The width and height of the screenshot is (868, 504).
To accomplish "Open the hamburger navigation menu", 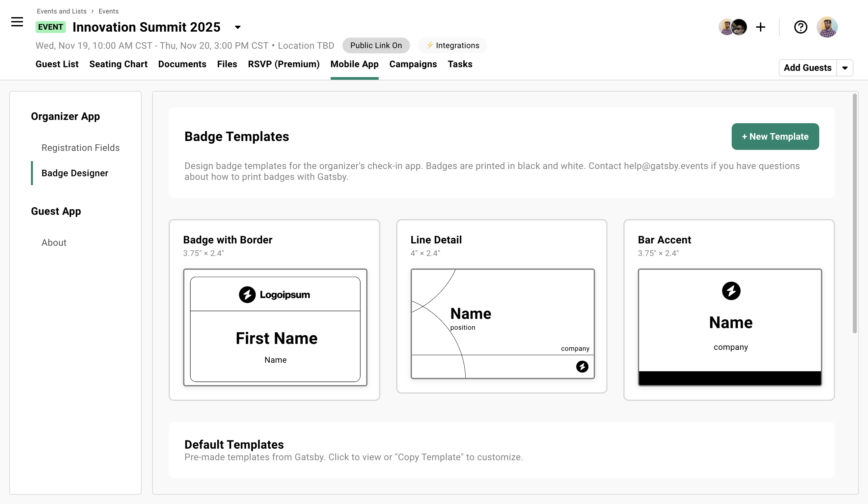I will point(17,21).
